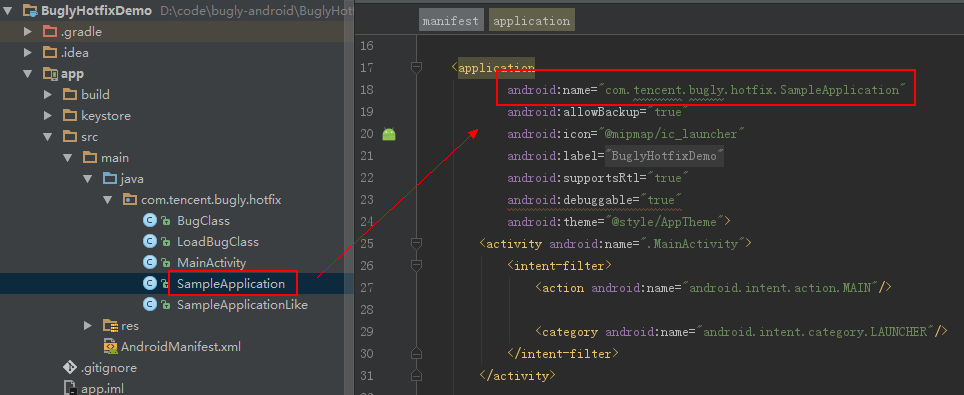Click the BuglyHotfixDemo label value
Screen dimensions: 964x395
click(x=664, y=156)
